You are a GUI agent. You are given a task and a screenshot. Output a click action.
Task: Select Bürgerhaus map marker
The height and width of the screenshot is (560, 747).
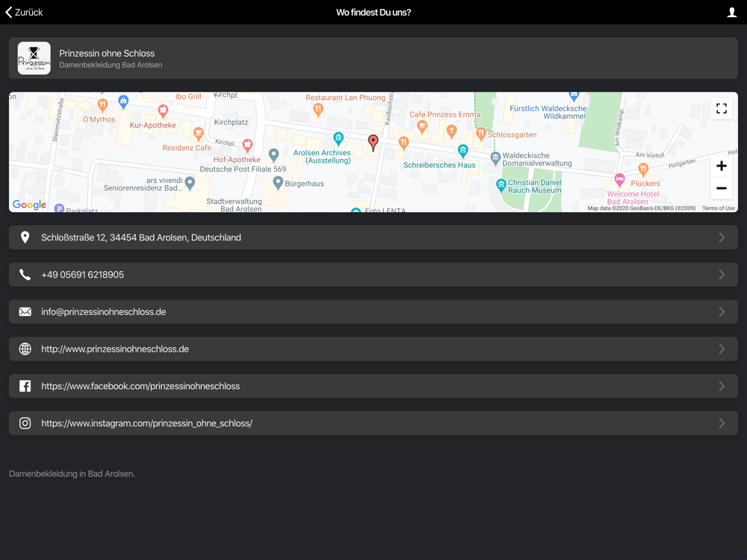pyautogui.click(x=278, y=182)
